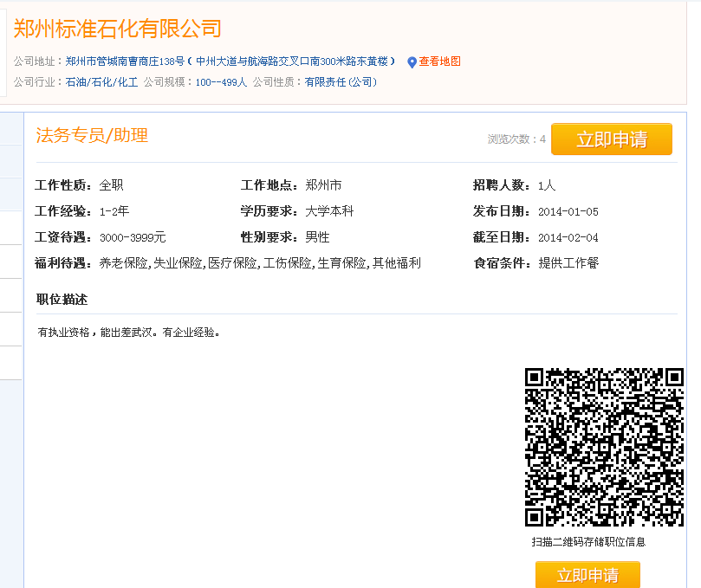Click the QR code image
Screen dimensions: 701x588
[604, 447]
